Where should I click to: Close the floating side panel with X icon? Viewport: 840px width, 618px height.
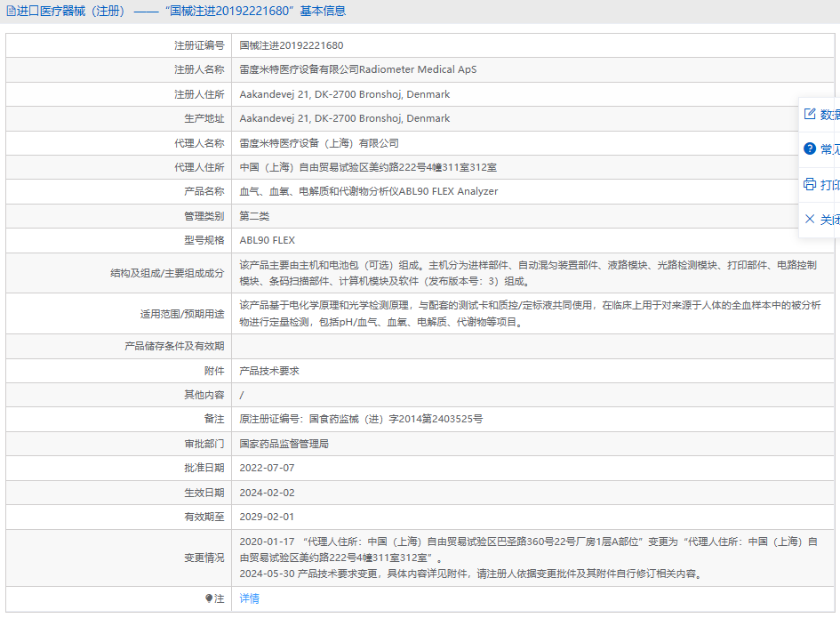pyautogui.click(x=810, y=219)
